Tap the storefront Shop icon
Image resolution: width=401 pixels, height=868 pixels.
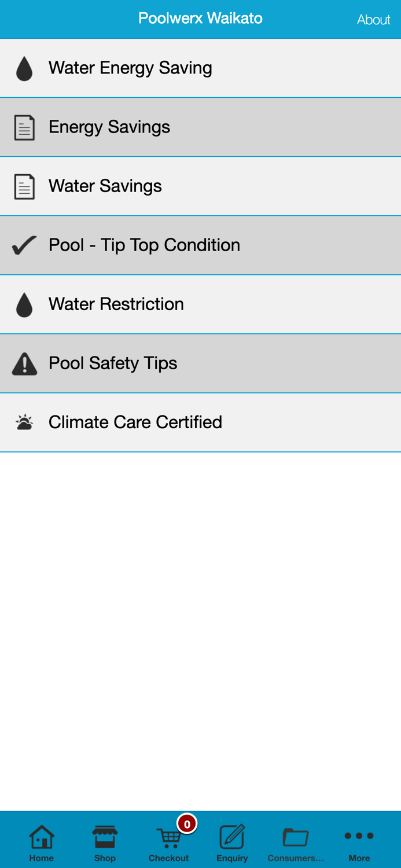[105, 836]
